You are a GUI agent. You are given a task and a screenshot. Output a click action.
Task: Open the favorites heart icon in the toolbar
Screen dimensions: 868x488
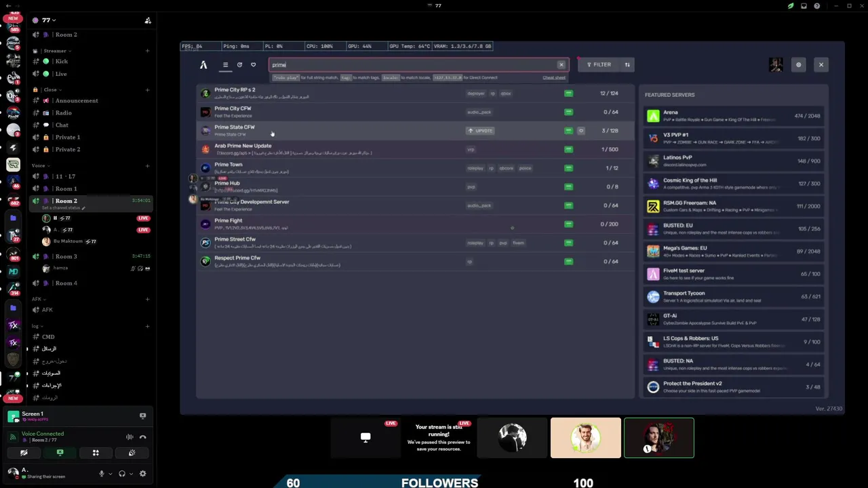pos(254,65)
